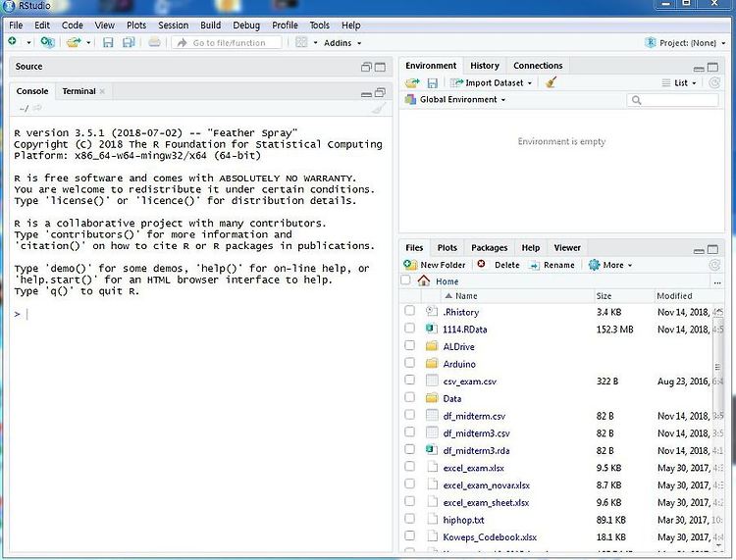The height and width of the screenshot is (560, 736).
Task: Click the clear console broom icon
Action: (379, 109)
